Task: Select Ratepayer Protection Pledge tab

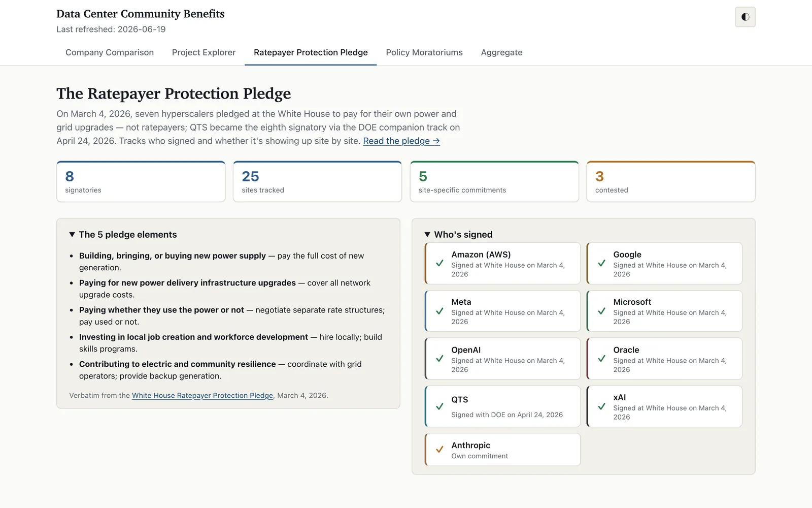Action: [x=311, y=52]
